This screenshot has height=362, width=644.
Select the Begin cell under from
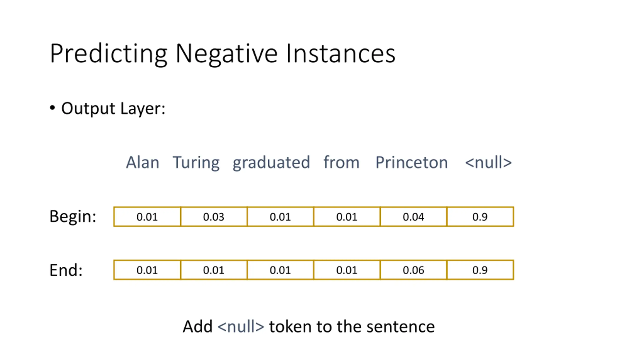(347, 217)
